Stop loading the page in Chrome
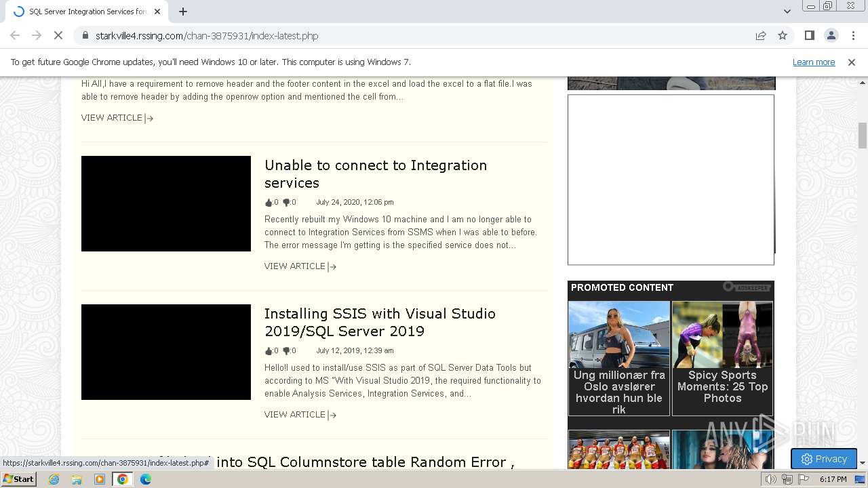This screenshot has height=488, width=868. (x=58, y=35)
